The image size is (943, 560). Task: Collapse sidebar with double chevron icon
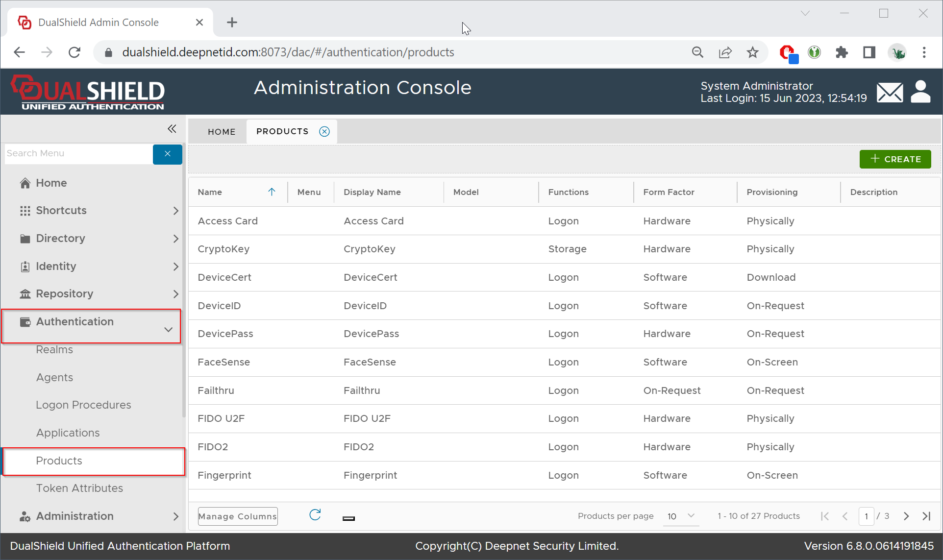[172, 129]
